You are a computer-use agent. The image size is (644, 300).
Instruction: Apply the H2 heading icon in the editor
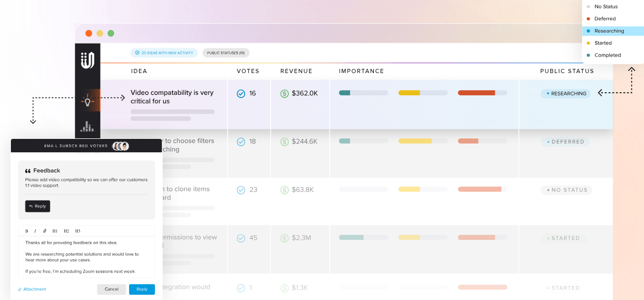click(x=65, y=231)
